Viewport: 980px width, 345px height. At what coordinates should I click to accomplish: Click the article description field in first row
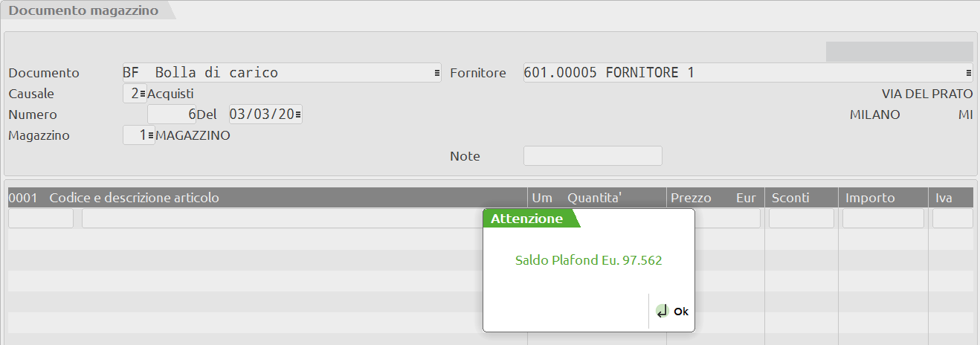click(283, 219)
